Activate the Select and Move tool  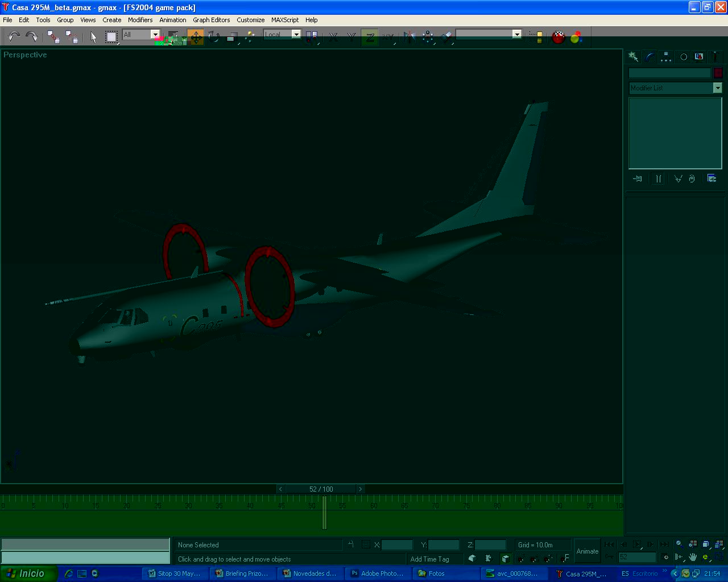coord(196,38)
